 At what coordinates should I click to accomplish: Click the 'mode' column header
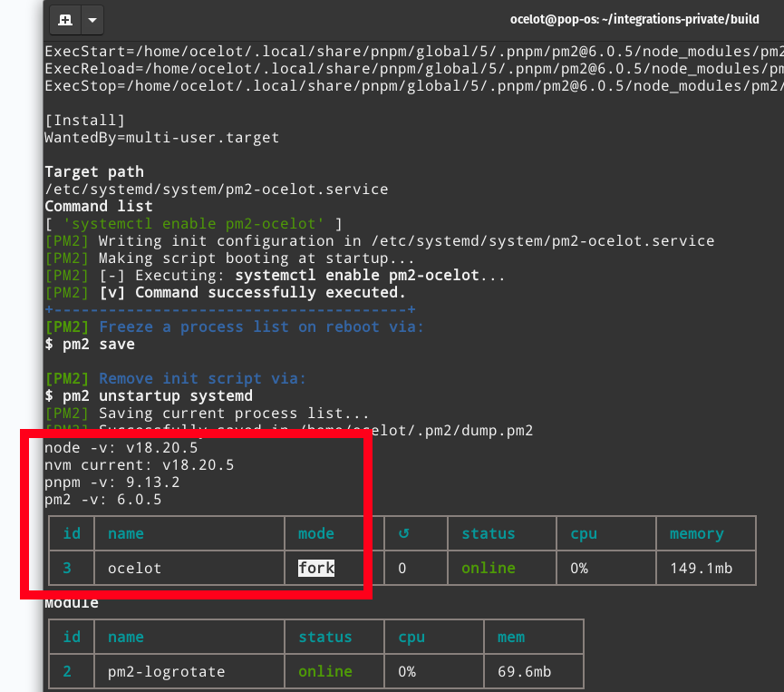point(316,533)
